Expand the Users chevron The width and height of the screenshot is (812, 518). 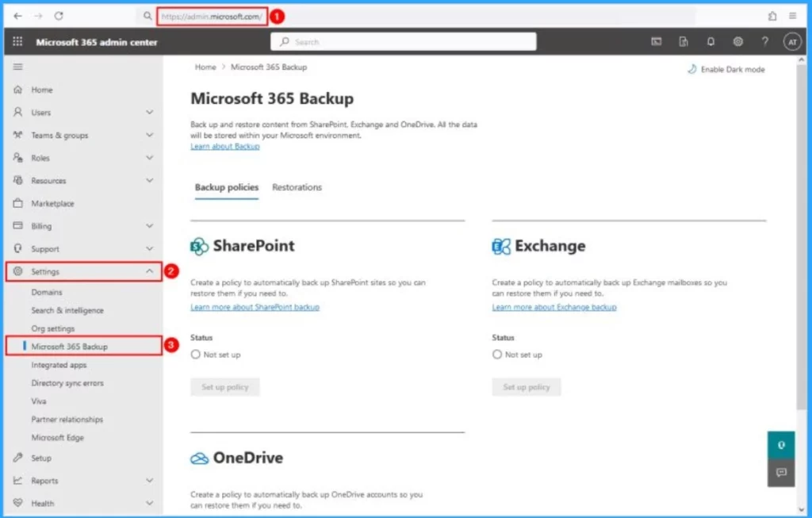coord(149,112)
